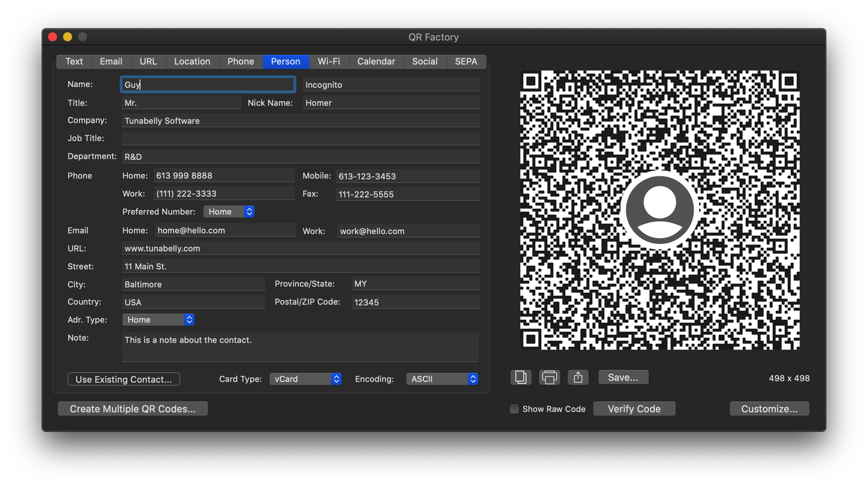Open the Social tab
Screen dimensions: 868x487
(x=425, y=62)
